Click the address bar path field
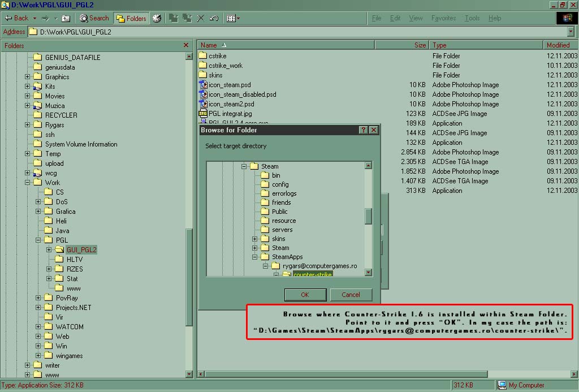This screenshot has width=579, height=392. point(297,32)
